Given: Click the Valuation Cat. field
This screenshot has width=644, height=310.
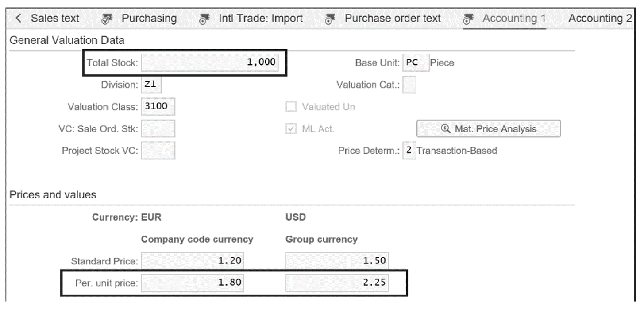Looking at the screenshot, I should pos(409,85).
